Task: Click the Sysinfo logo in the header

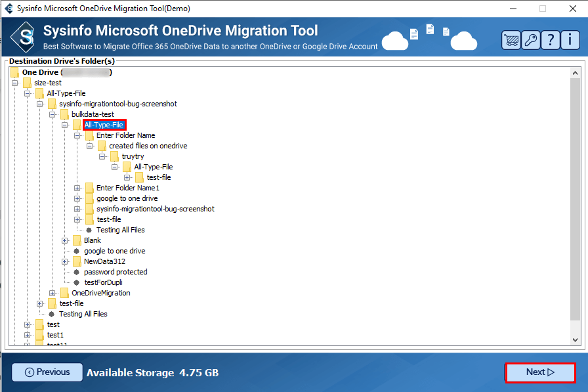Action: [26, 37]
